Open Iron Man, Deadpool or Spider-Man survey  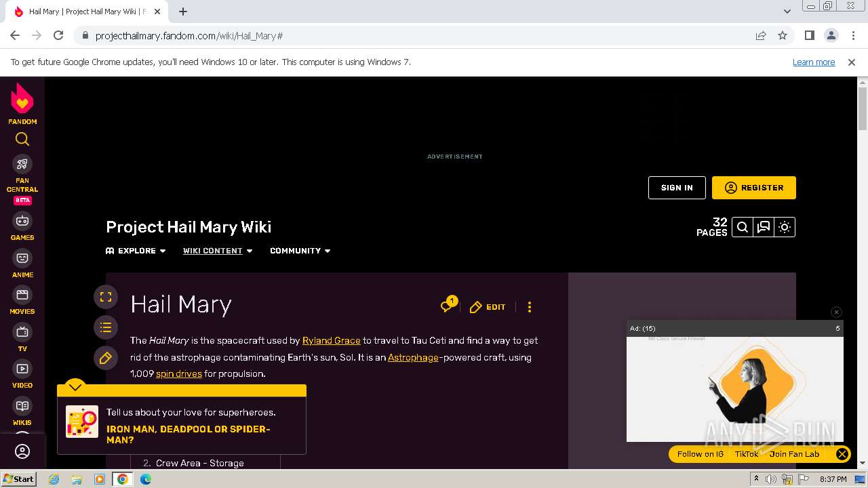[x=189, y=434]
